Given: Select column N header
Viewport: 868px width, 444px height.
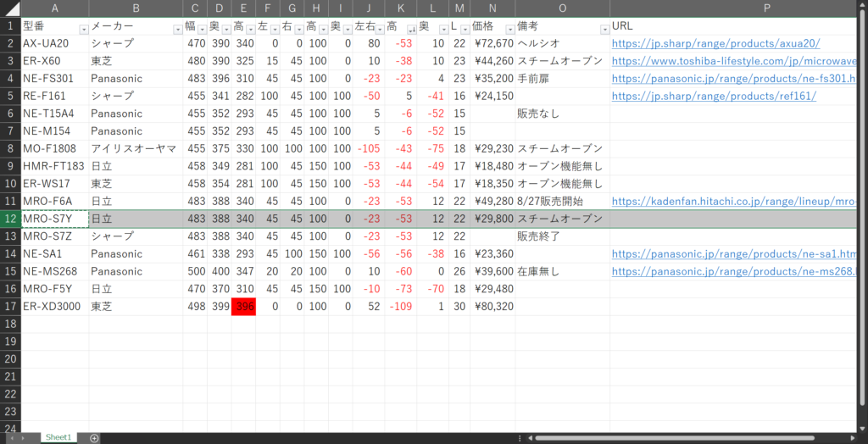Looking at the screenshot, I should point(492,8).
